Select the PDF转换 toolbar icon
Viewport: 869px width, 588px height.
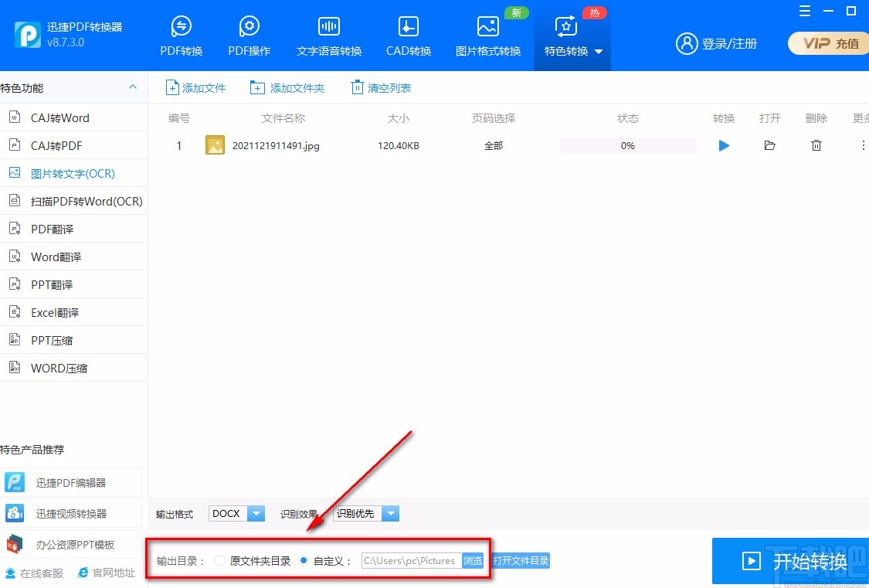pyautogui.click(x=181, y=35)
